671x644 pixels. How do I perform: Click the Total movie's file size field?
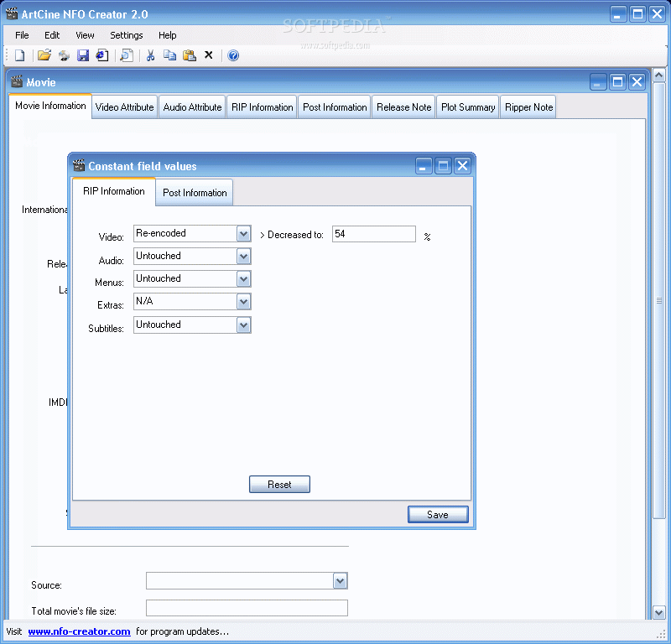tap(247, 608)
